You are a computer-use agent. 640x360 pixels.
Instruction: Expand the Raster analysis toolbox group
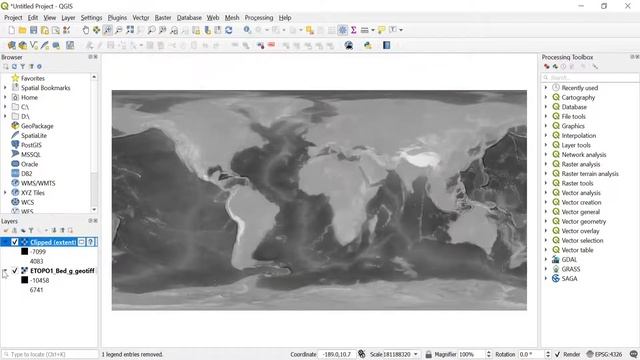(546, 164)
